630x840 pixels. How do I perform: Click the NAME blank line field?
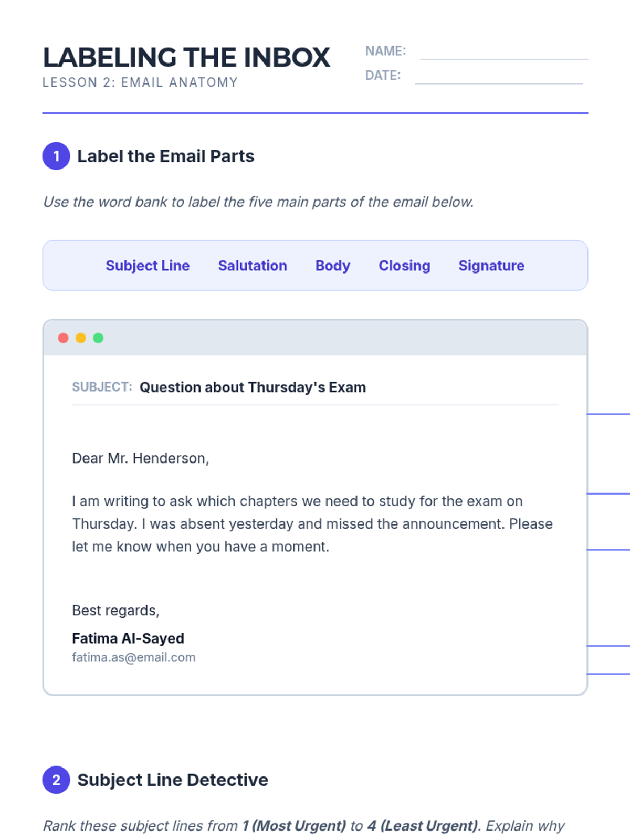pyautogui.click(x=504, y=53)
